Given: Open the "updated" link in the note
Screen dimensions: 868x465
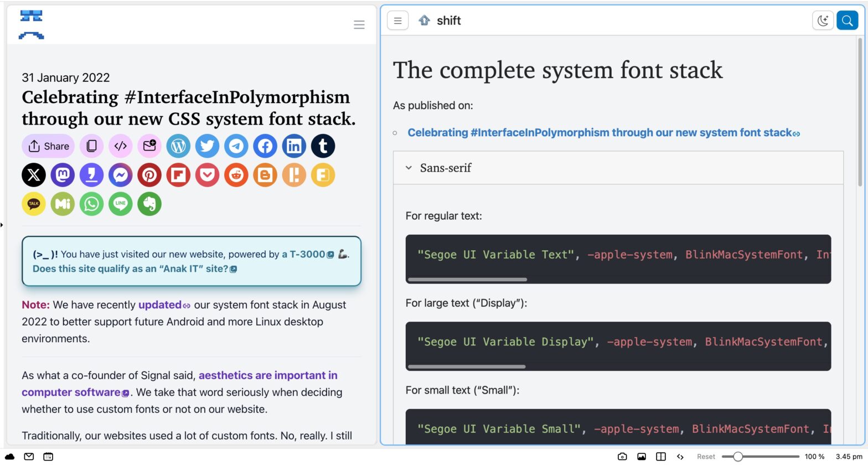Looking at the screenshot, I should point(160,304).
